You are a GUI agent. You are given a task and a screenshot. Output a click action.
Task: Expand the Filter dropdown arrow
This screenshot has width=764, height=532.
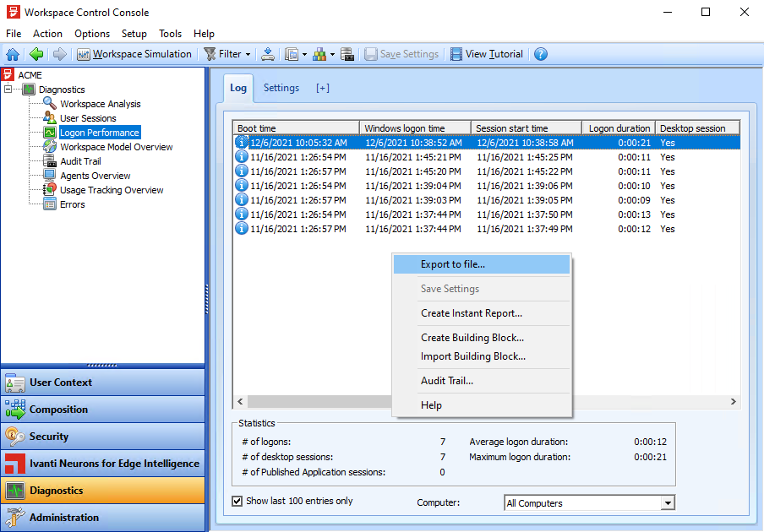(x=248, y=54)
